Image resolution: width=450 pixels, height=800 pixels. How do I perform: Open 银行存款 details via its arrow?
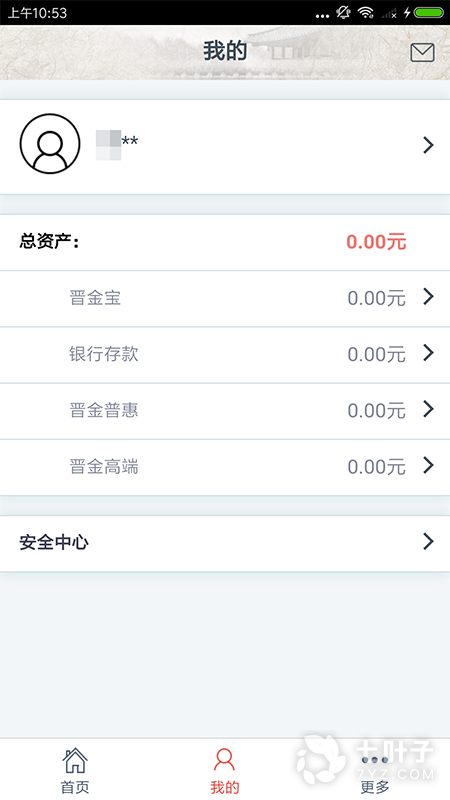[x=428, y=353]
